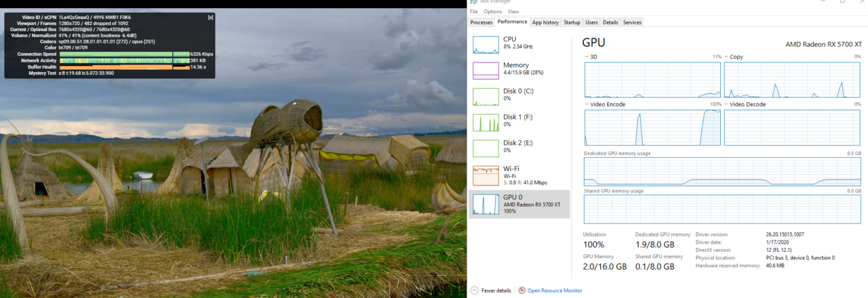Click the driver date 1/17/2020
Viewport: 868px width, 298px height.
click(777, 242)
